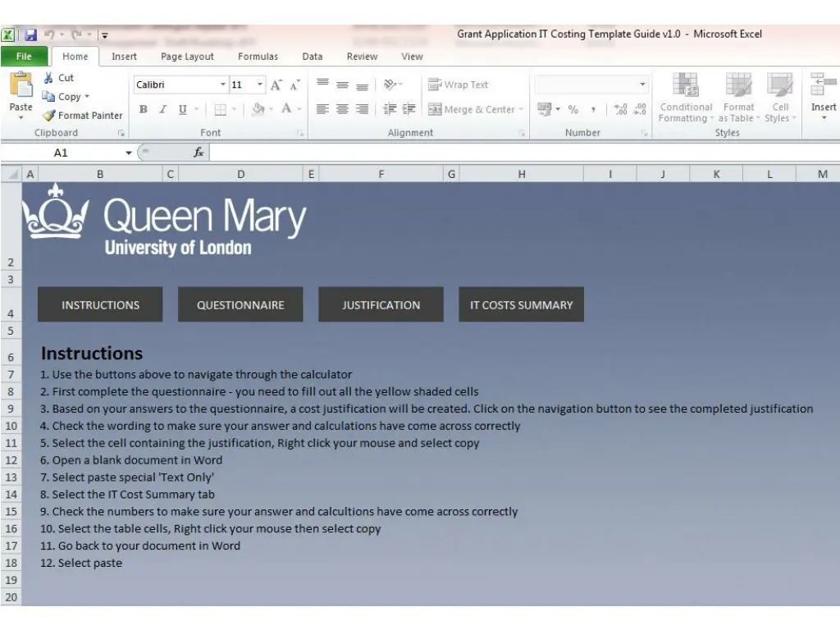Open the Number Format dropdown
The width and height of the screenshot is (840, 630).
click(x=641, y=84)
